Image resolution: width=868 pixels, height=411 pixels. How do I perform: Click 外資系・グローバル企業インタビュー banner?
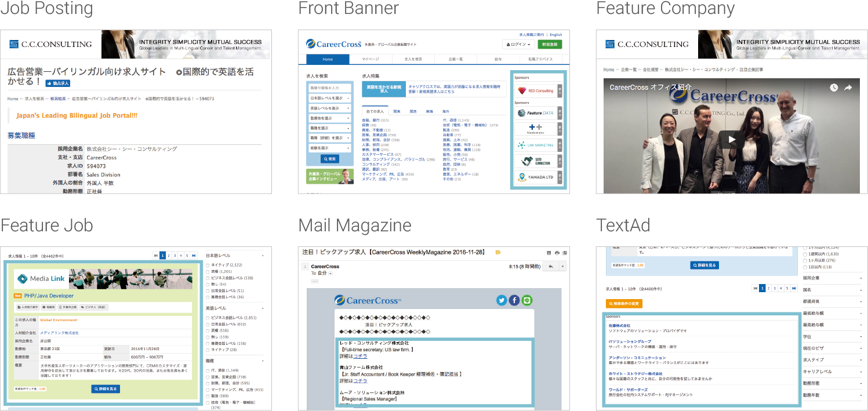click(x=330, y=176)
